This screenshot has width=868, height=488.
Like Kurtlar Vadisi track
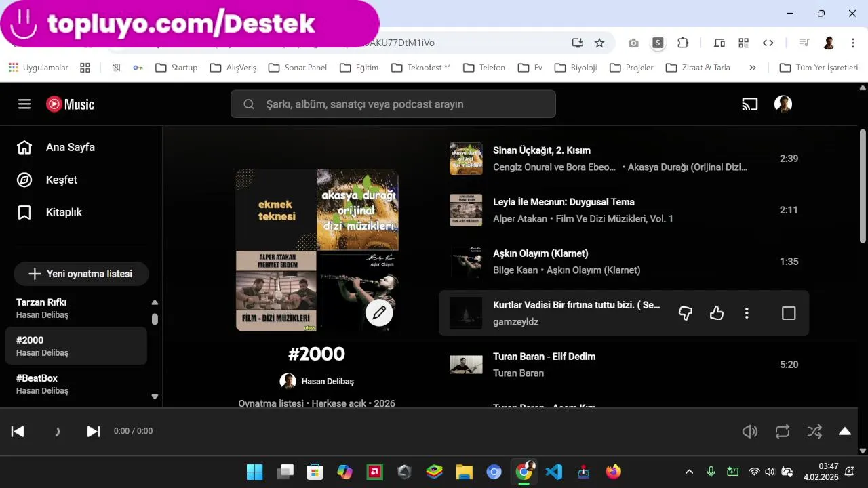point(717,313)
